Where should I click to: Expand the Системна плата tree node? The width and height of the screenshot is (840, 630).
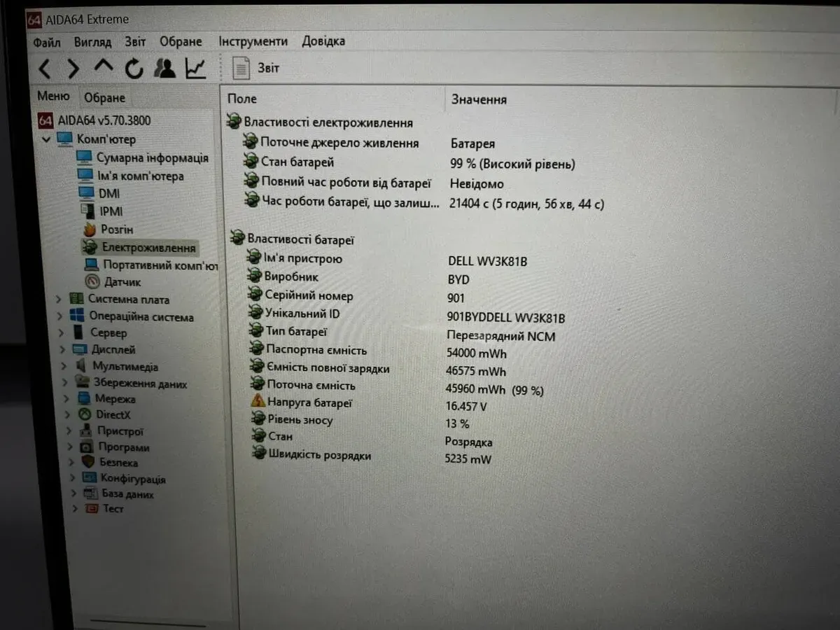[59, 300]
